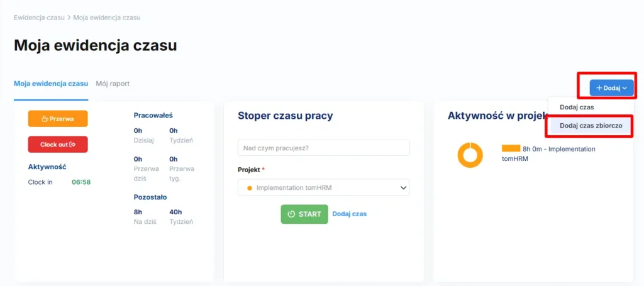Image resolution: width=644 pixels, height=286 pixels.
Task: Choose Dodaj czas zbiorczo from menu
Action: (588, 126)
